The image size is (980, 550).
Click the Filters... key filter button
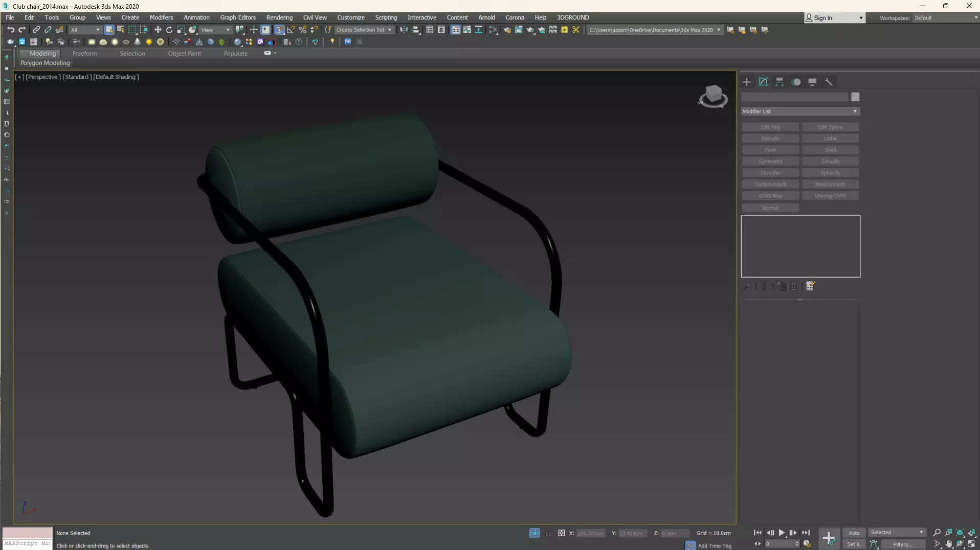click(x=903, y=544)
